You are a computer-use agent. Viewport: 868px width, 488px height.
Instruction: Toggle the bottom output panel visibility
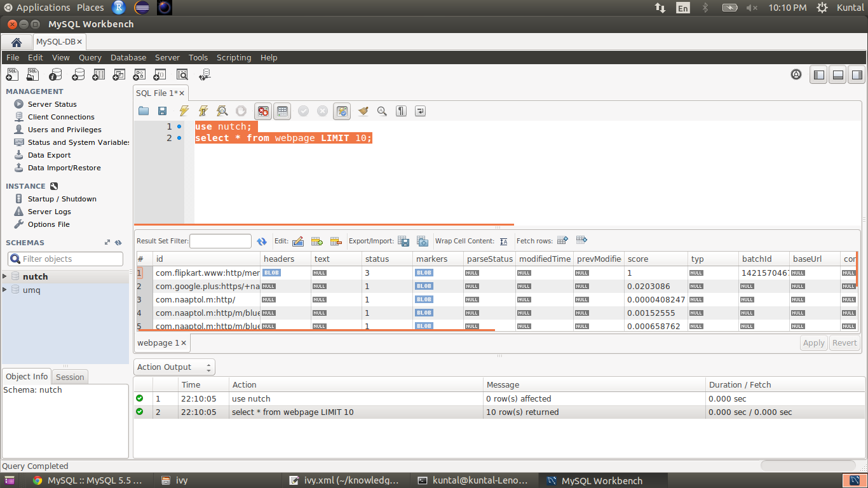pos(838,75)
